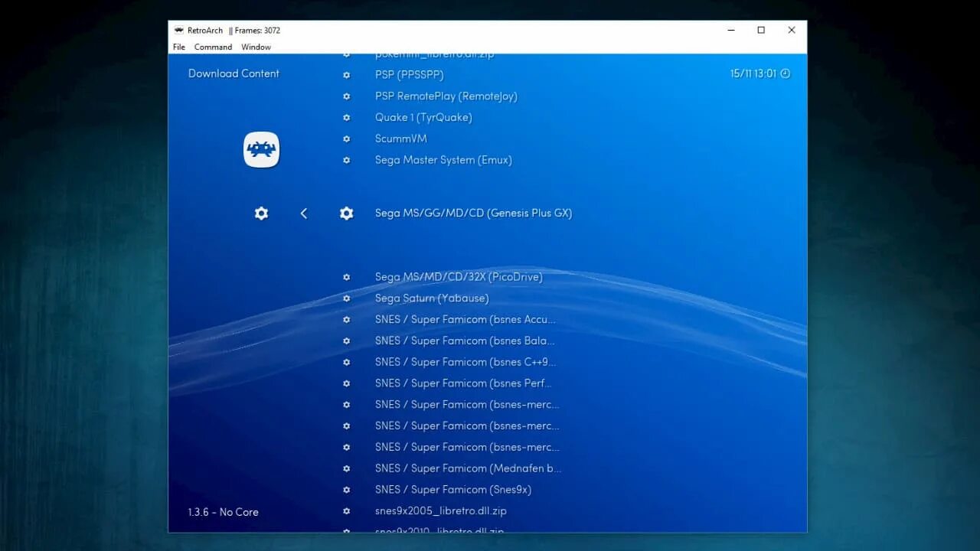Open the File menu
Screen dimensions: 980x551
pos(179,47)
